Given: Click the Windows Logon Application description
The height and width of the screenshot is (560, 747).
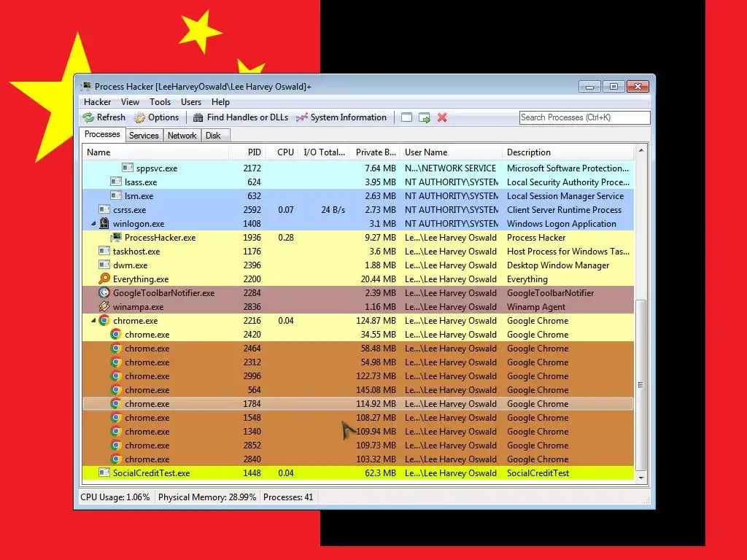Looking at the screenshot, I should pyautogui.click(x=561, y=223).
